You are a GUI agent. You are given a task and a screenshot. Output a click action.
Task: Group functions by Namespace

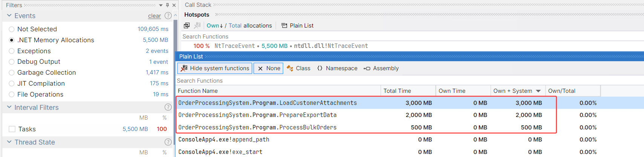pos(337,68)
